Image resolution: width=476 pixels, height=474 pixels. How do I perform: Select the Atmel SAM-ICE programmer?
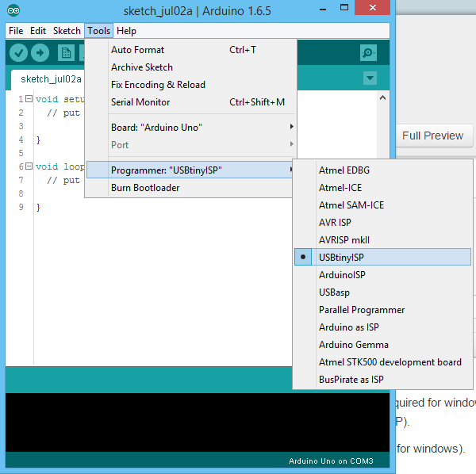point(383,205)
